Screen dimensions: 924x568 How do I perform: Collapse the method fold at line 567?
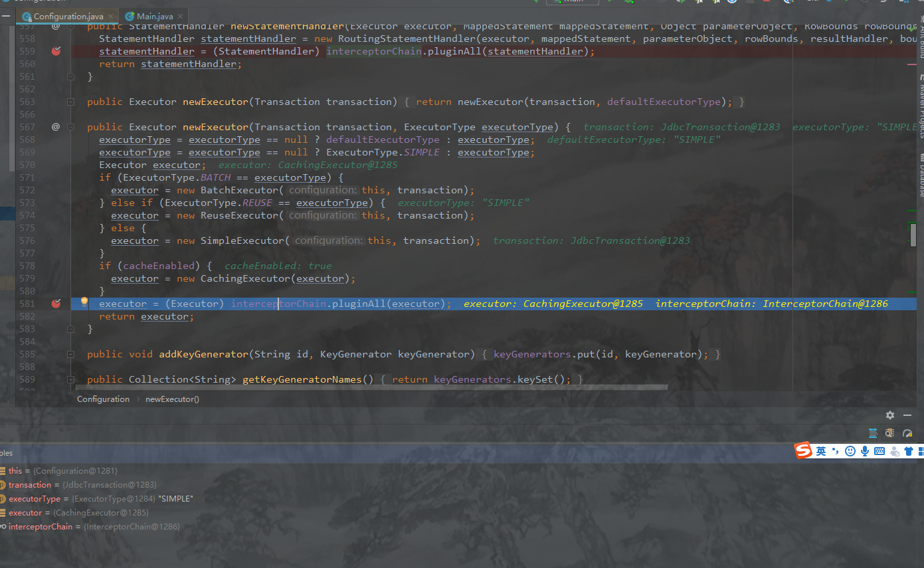point(70,127)
